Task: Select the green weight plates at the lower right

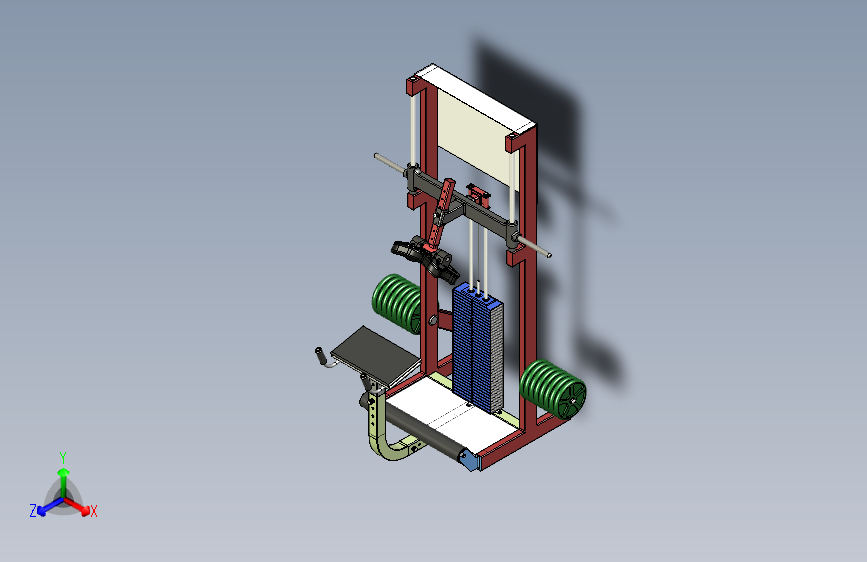Action: [552, 388]
